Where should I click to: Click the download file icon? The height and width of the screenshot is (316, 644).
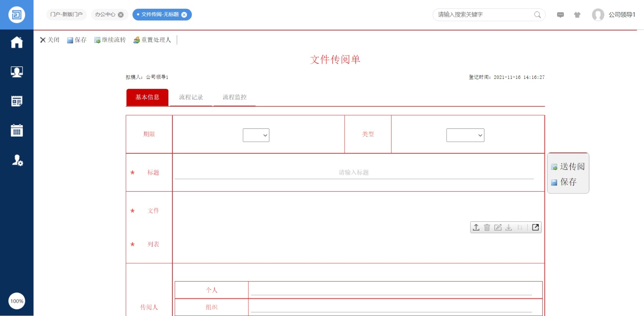point(509,227)
